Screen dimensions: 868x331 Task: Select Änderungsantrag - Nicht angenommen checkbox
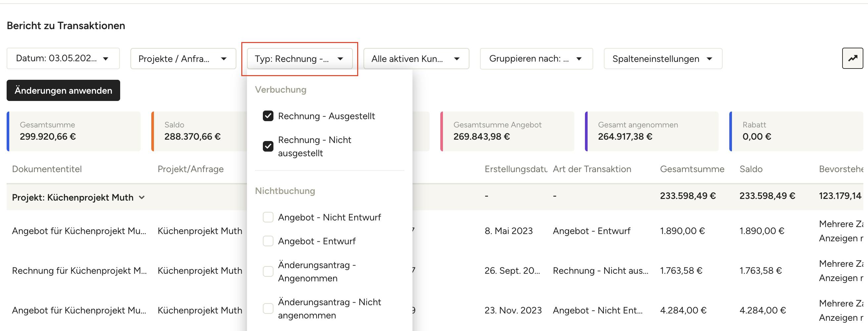pos(268,308)
